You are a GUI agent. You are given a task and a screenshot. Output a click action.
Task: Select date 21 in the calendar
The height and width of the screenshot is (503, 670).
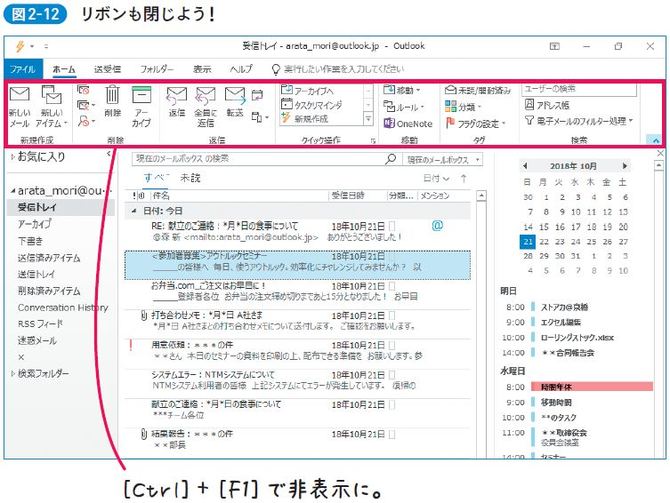coord(527,242)
